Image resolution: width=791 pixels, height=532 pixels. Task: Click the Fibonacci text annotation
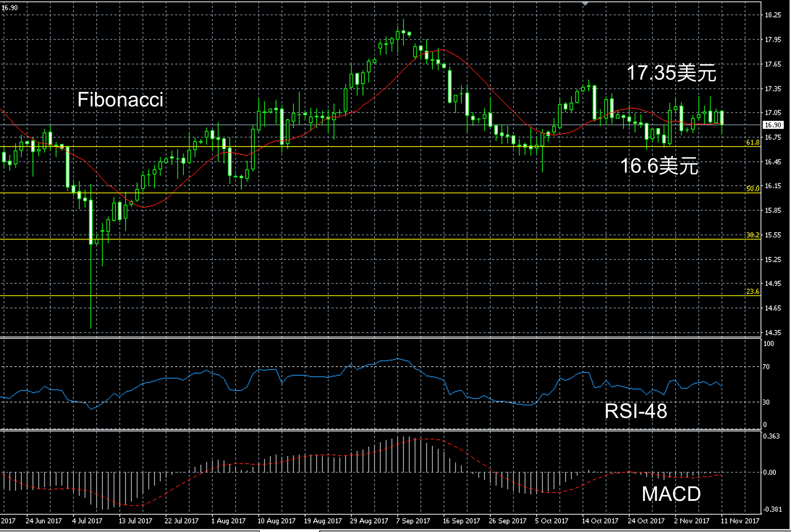tap(120, 100)
